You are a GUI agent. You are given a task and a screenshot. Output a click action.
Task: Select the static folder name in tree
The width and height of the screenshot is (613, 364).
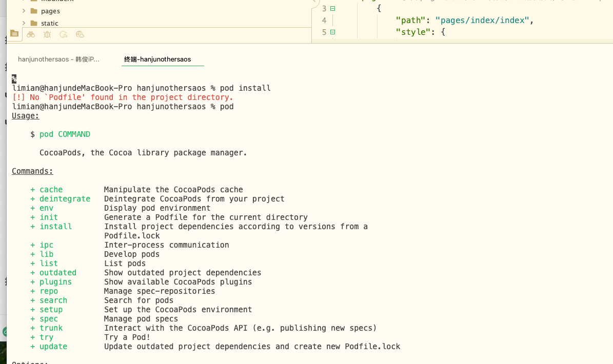[x=50, y=23]
